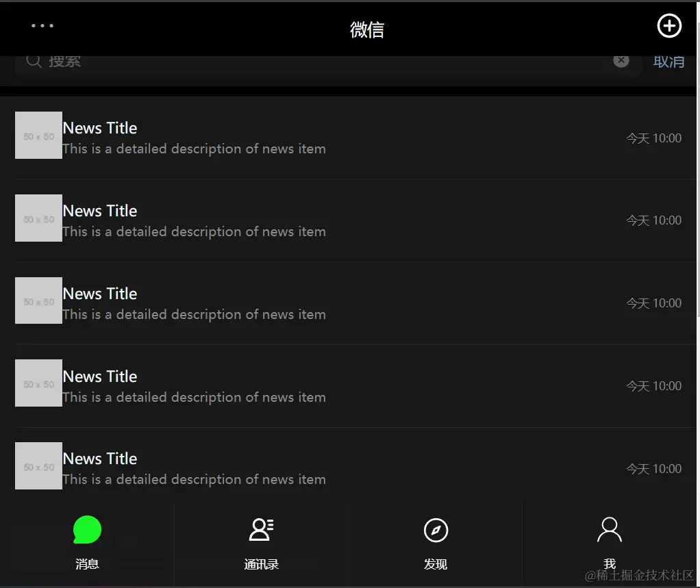700x588 pixels.
Task: Open the second News Title thumbnail
Action: [x=38, y=218]
